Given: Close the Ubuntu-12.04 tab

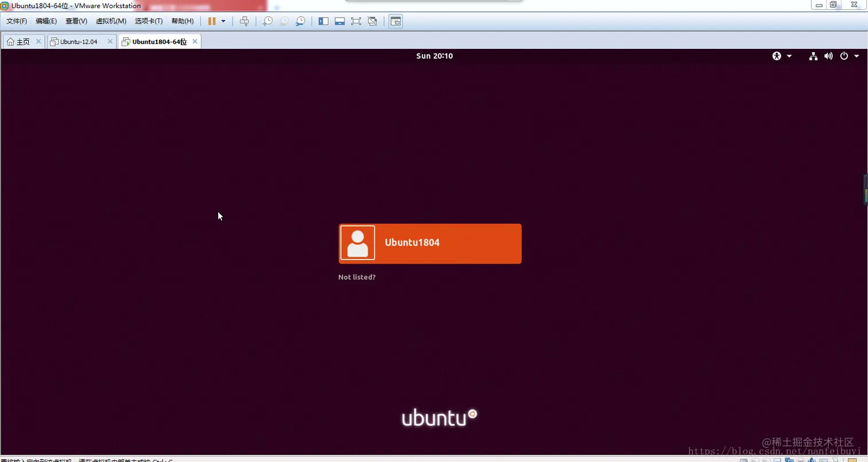Looking at the screenshot, I should coord(110,41).
